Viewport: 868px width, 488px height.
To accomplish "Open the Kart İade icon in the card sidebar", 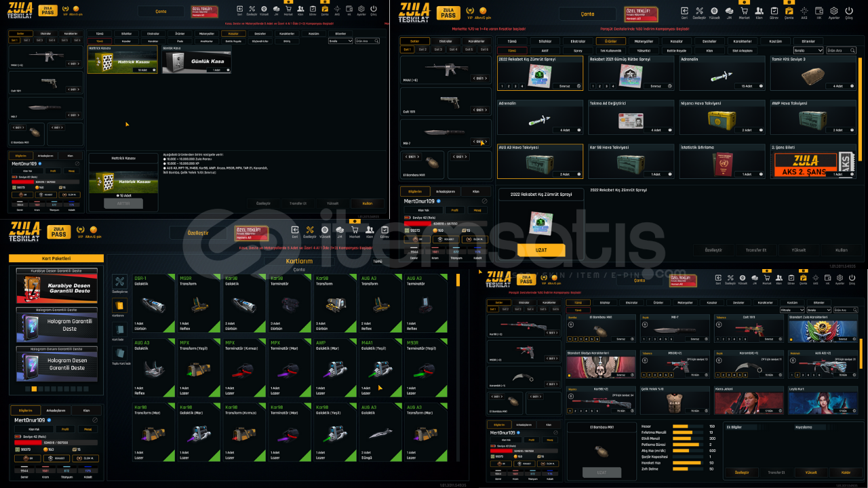I will [119, 331].
